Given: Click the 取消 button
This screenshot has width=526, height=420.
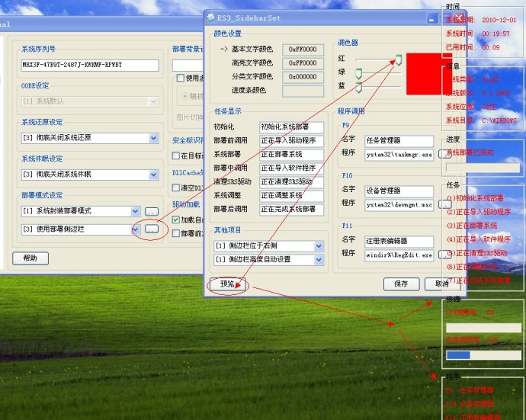Looking at the screenshot, I should (x=442, y=284).
